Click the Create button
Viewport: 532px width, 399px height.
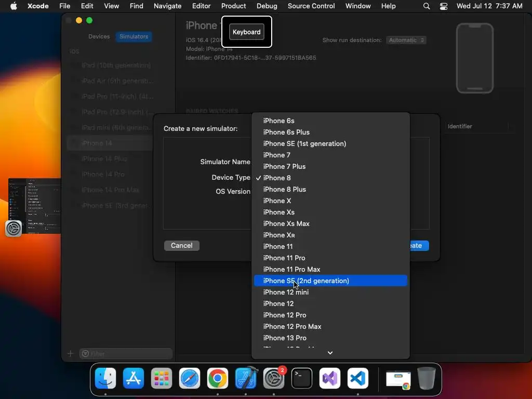(419, 246)
